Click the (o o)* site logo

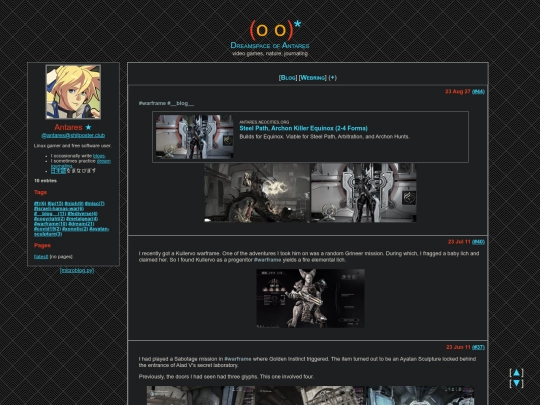275,30
